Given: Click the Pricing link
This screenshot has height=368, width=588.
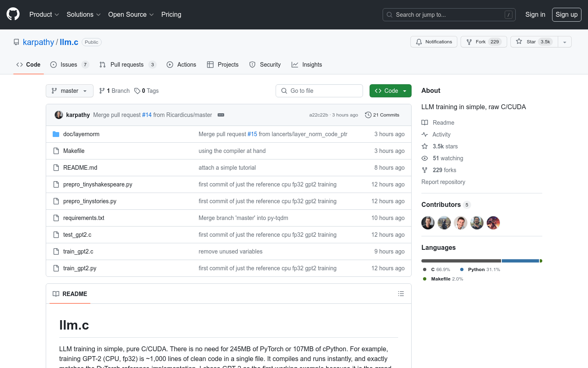Looking at the screenshot, I should point(171,14).
